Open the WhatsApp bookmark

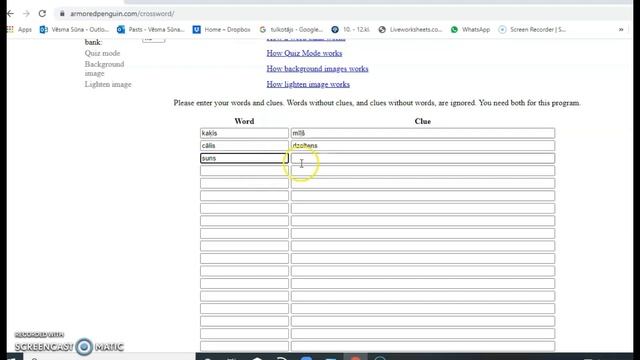click(470, 29)
